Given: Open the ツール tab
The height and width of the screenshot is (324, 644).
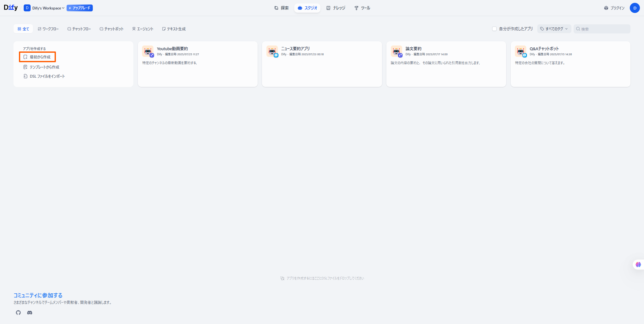Looking at the screenshot, I should point(362,8).
